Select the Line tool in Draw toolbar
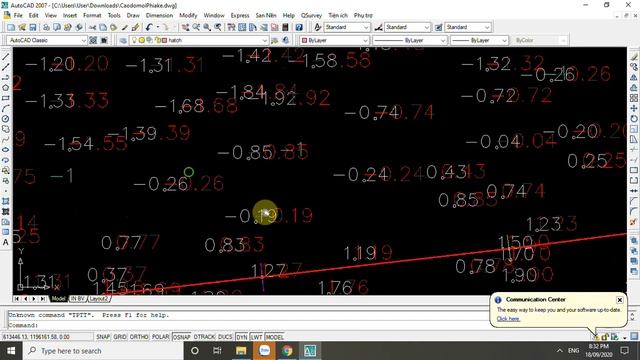 (x=5, y=57)
